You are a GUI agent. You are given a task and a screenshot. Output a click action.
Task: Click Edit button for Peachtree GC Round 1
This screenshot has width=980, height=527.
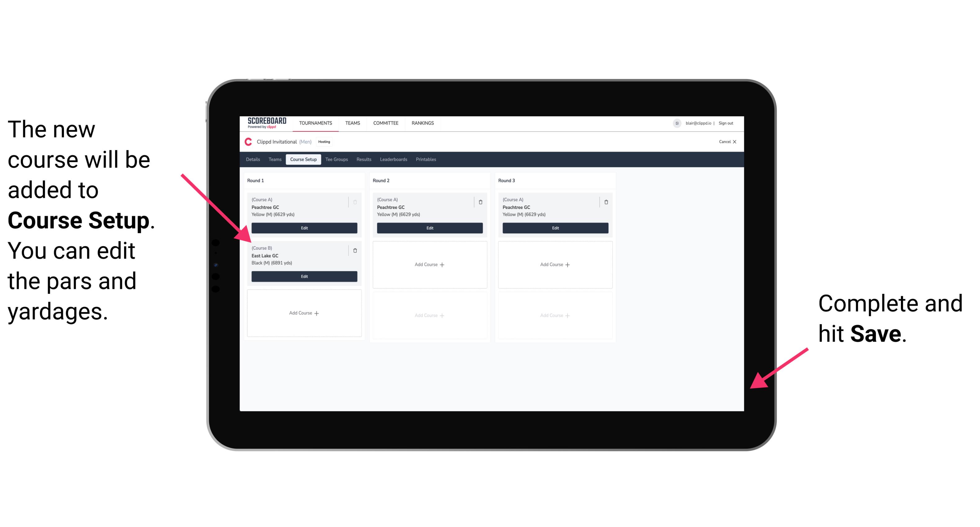click(304, 228)
